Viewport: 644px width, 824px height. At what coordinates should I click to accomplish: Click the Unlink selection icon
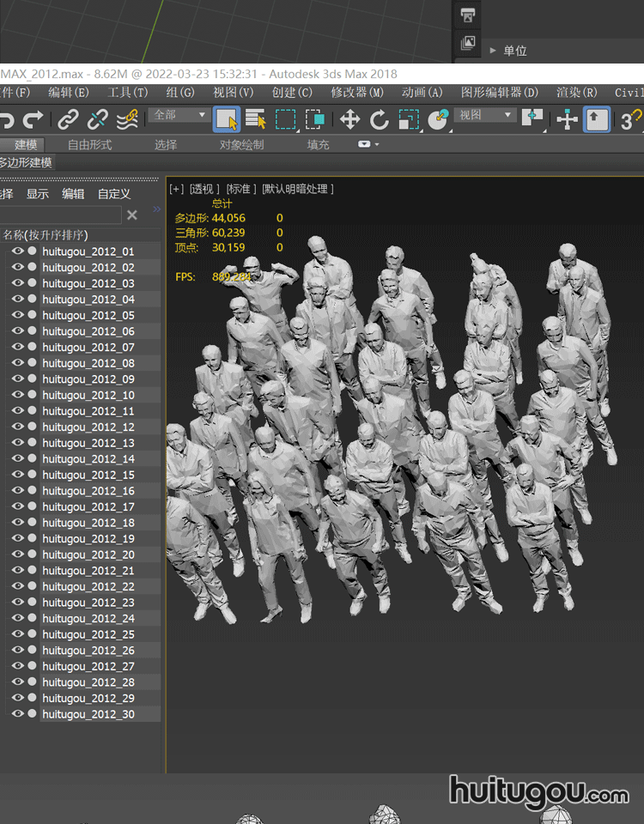(98, 119)
